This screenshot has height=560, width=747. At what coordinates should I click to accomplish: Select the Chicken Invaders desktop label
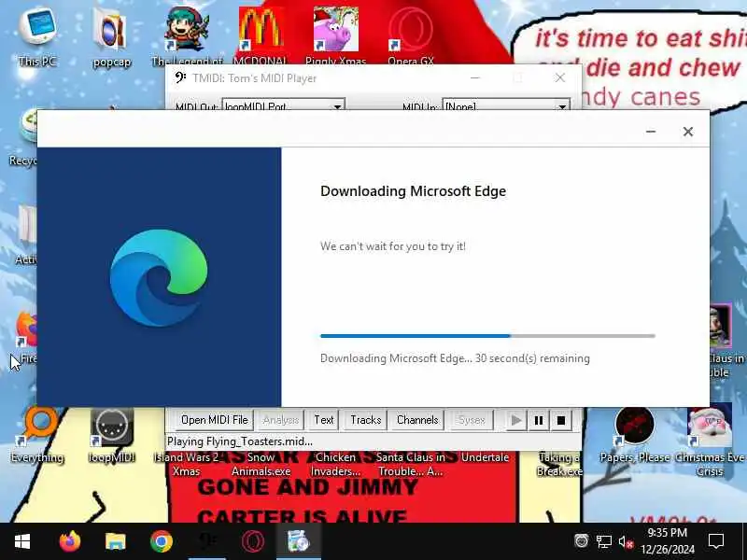click(x=335, y=464)
